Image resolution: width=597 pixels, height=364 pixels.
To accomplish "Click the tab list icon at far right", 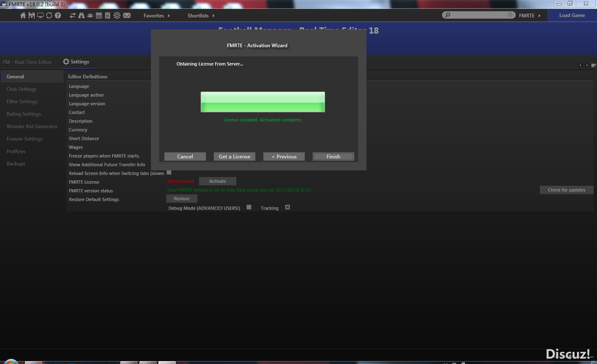I will pos(593,65).
